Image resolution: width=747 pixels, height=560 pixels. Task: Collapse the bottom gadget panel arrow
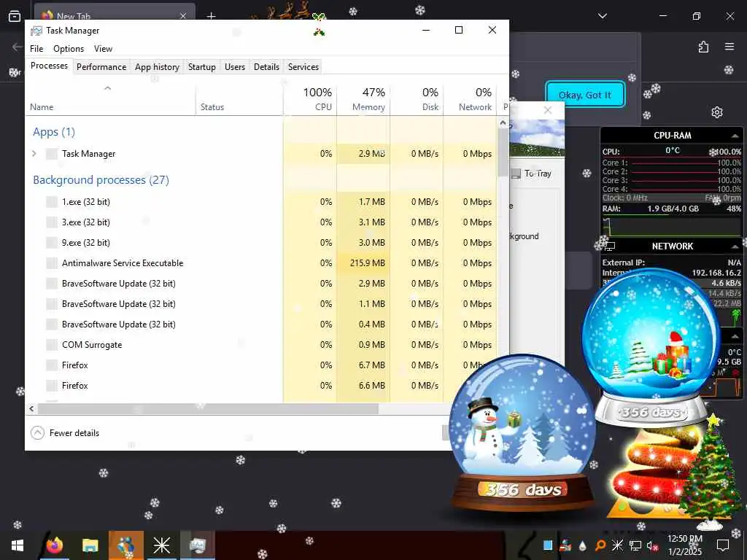(735, 336)
